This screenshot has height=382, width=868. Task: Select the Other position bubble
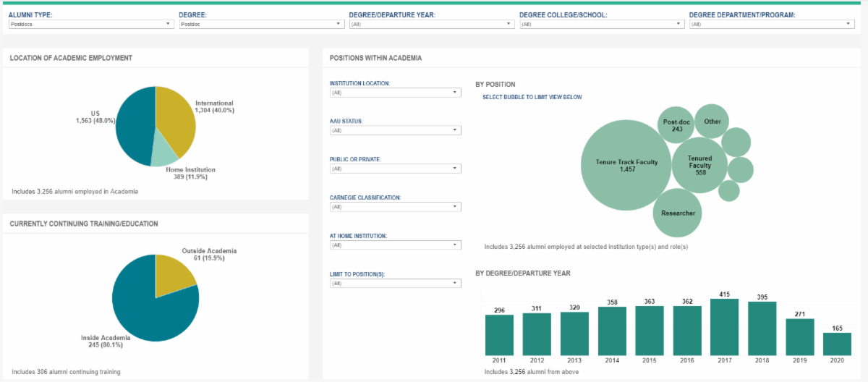[712, 122]
